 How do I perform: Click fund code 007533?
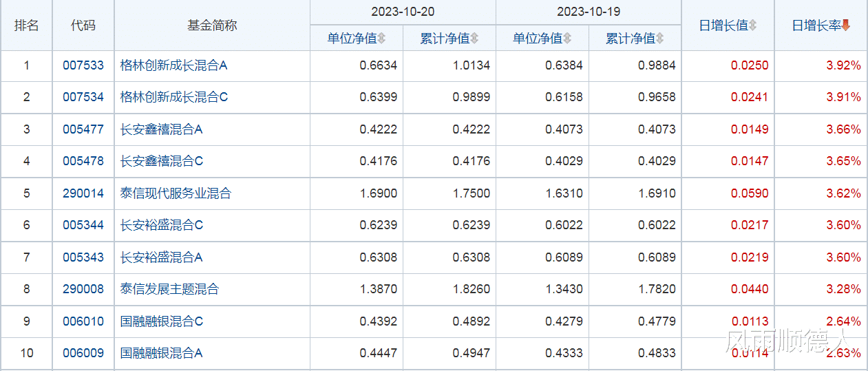(83, 65)
